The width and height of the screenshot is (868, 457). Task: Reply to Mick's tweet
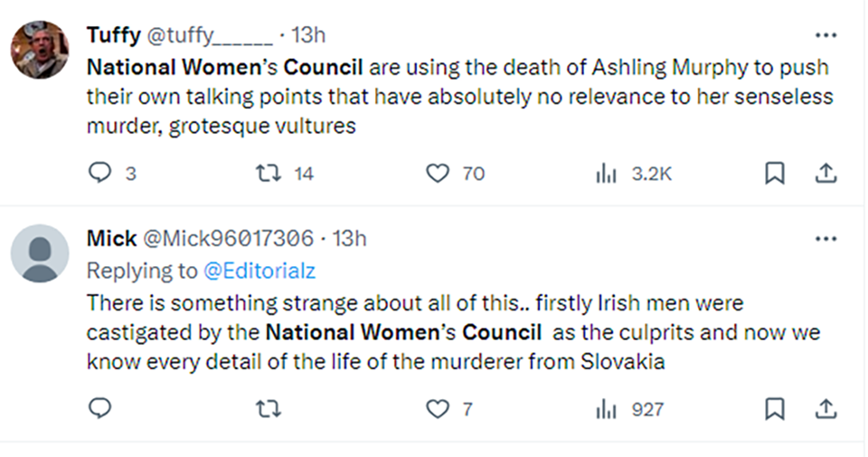click(x=99, y=409)
